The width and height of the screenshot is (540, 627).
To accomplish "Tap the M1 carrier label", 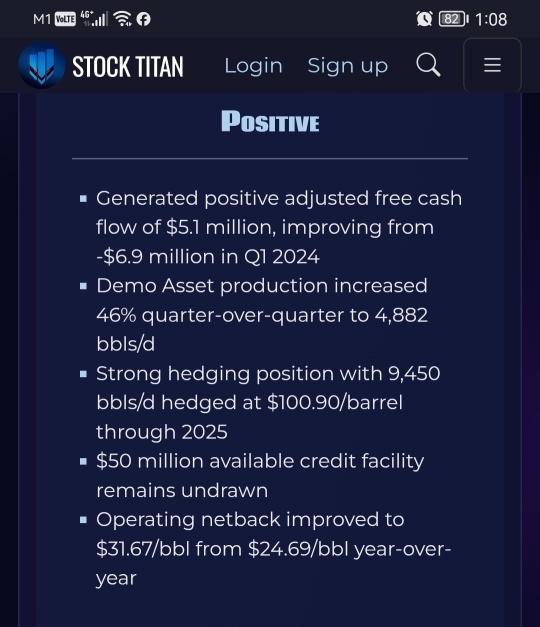I will pyautogui.click(x=42, y=19).
